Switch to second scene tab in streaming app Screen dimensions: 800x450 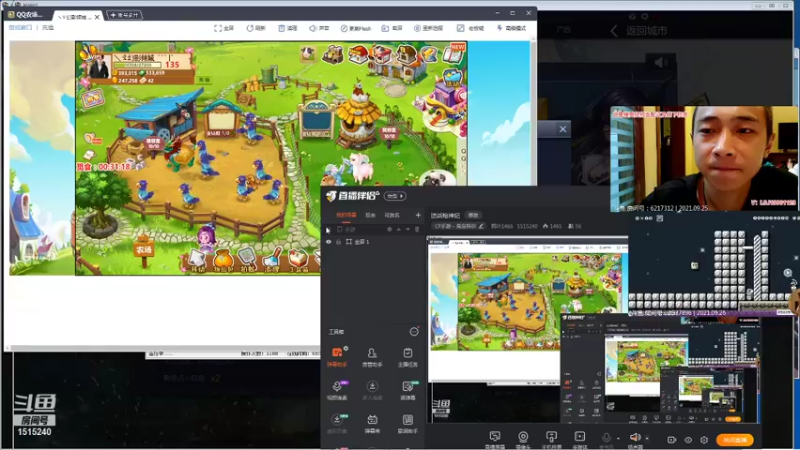[x=370, y=215]
